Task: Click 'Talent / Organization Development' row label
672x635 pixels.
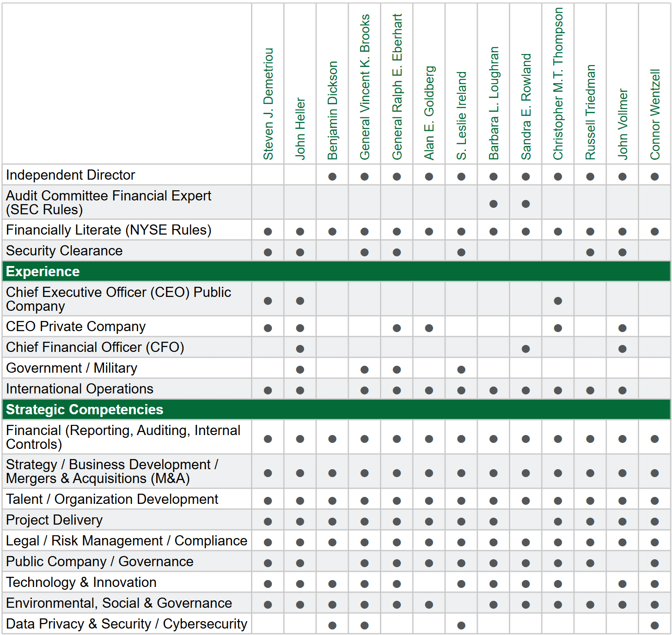Action: (x=112, y=499)
